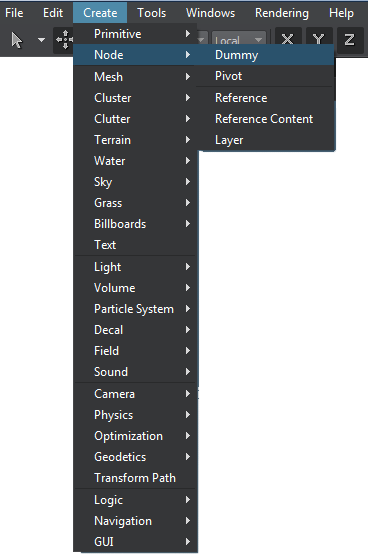The height and width of the screenshot is (558, 368).
Task: Click the Transform Path entry
Action: [x=135, y=478]
